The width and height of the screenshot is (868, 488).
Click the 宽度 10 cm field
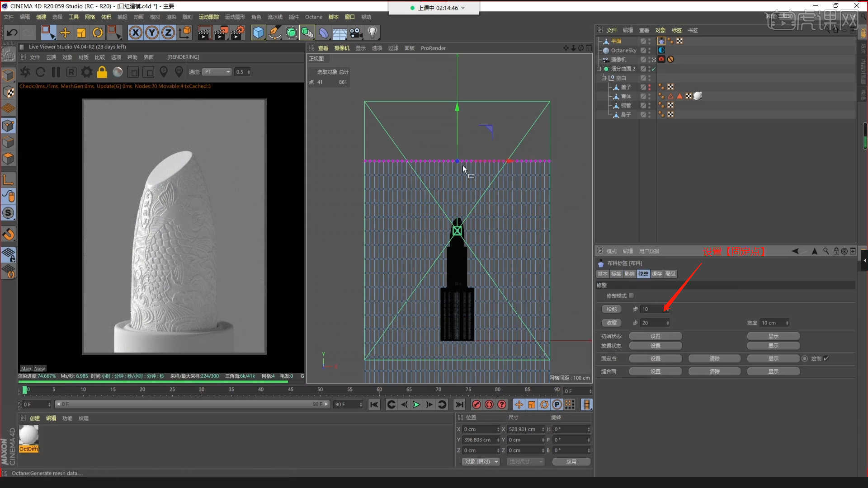[x=774, y=323]
